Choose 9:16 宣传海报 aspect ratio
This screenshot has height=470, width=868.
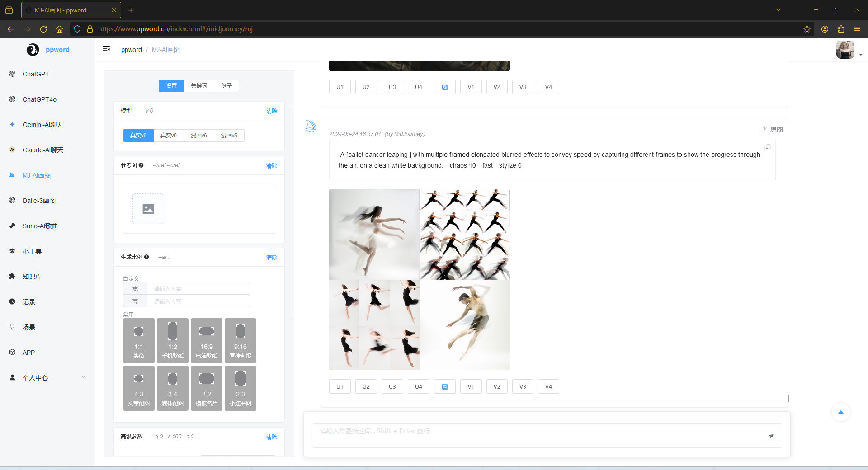point(241,341)
